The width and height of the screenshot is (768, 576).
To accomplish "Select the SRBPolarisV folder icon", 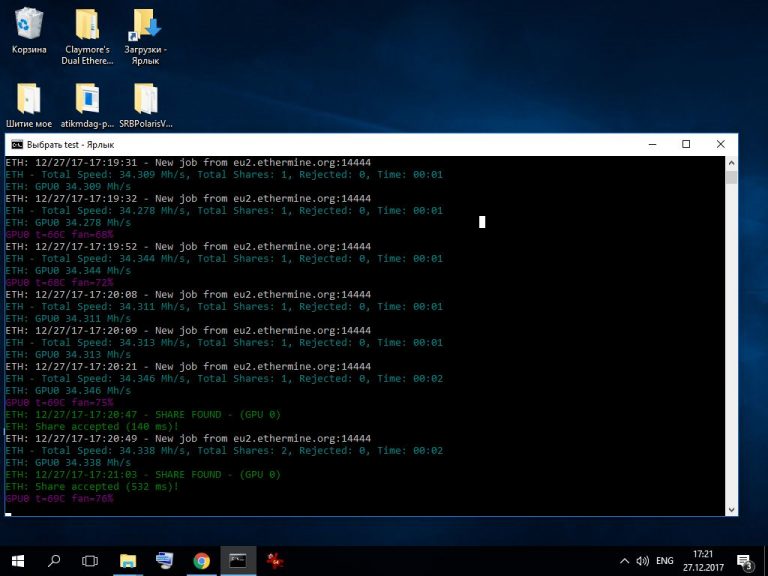I will pos(146,98).
